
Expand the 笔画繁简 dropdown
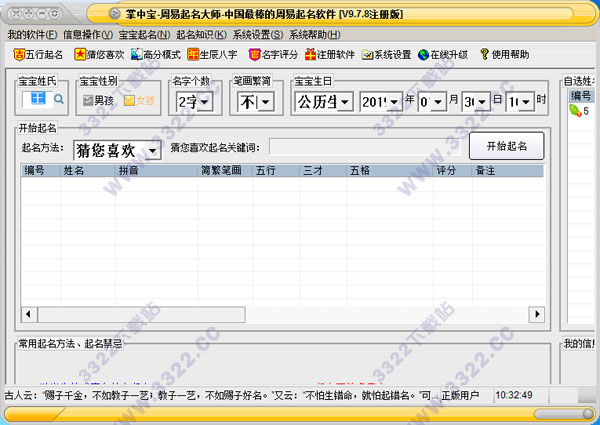pos(266,102)
